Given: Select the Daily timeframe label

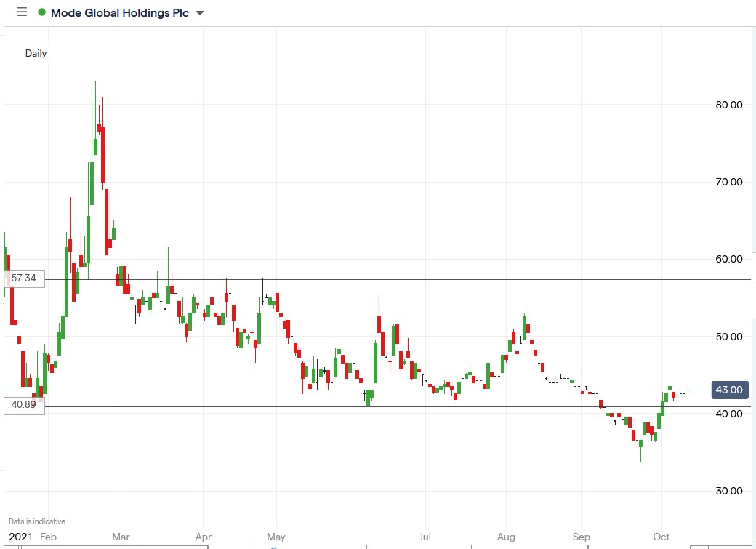Looking at the screenshot, I should tap(36, 53).
